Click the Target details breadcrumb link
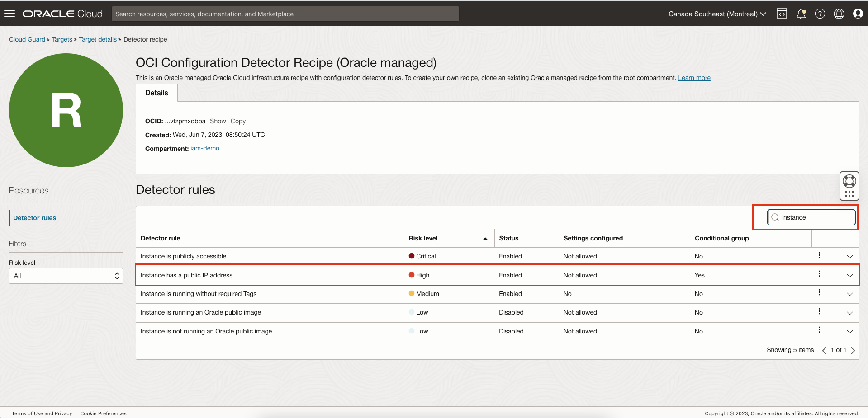Screen dimensions: 868x418 [x=98, y=39]
